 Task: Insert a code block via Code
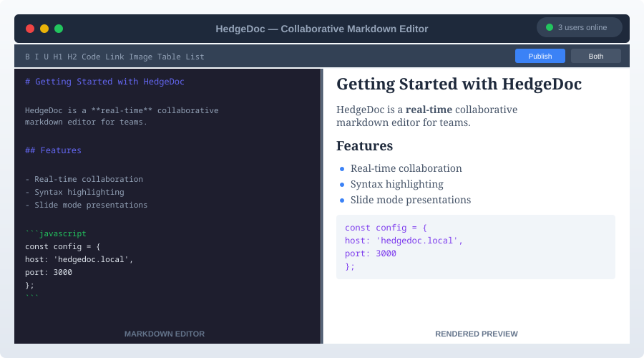point(91,57)
